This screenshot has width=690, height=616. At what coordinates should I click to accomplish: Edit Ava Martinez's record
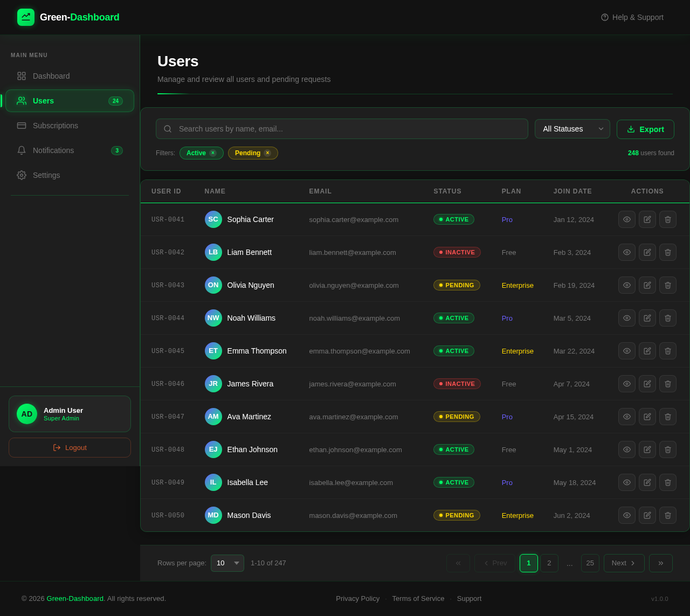647,417
